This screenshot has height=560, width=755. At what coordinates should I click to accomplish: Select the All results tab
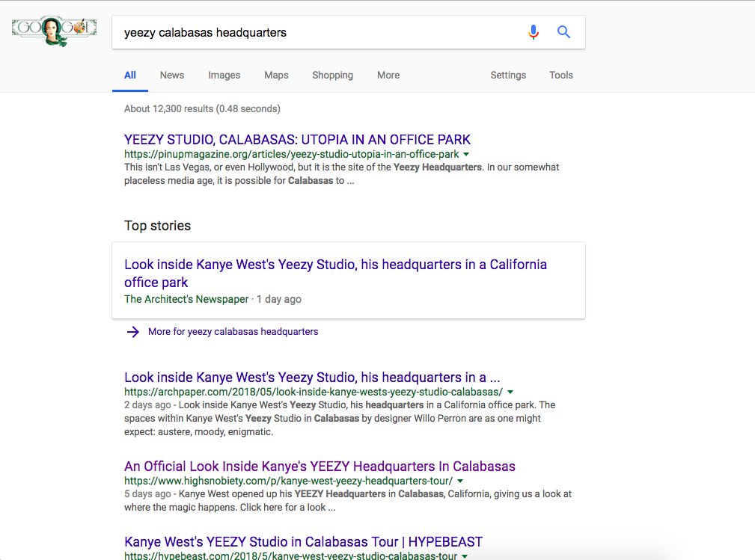point(130,75)
